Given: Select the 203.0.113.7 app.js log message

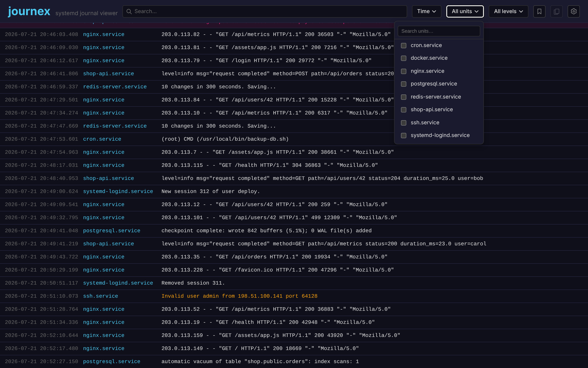Looking at the screenshot, I should pyautogui.click(x=277, y=152).
